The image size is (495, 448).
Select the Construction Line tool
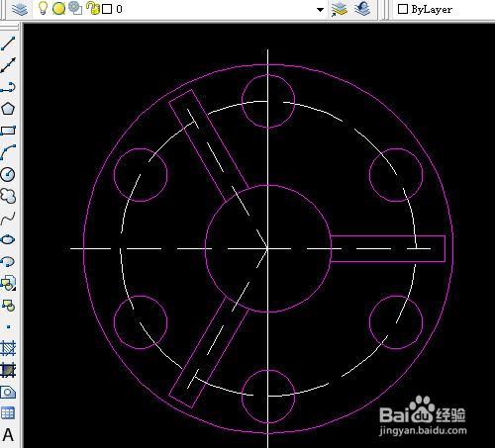click(8, 65)
